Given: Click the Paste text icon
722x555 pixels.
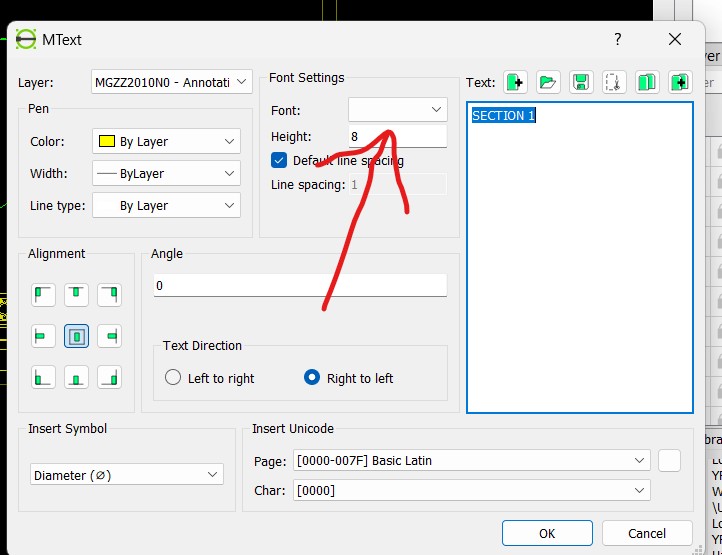Looking at the screenshot, I should (680, 82).
